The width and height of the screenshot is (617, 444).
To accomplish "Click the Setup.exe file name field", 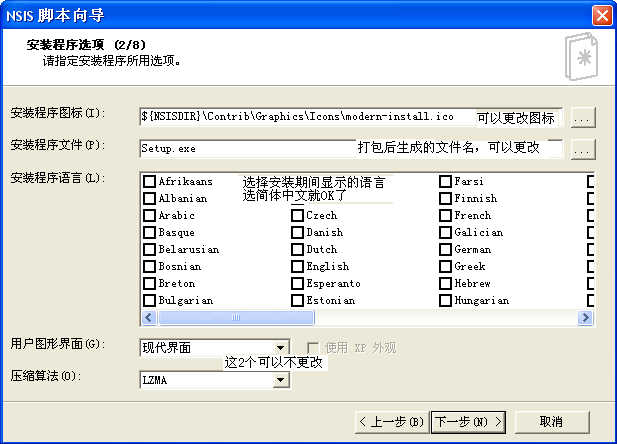I will pyautogui.click(x=351, y=149).
